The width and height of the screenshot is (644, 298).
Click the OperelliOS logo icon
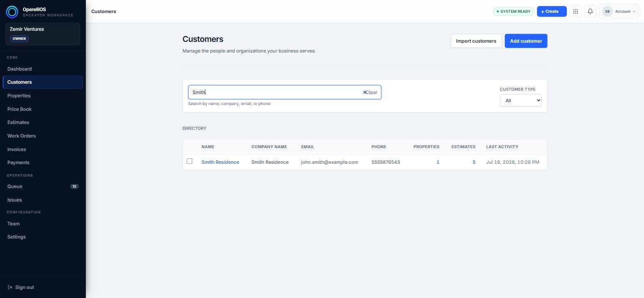click(x=12, y=12)
